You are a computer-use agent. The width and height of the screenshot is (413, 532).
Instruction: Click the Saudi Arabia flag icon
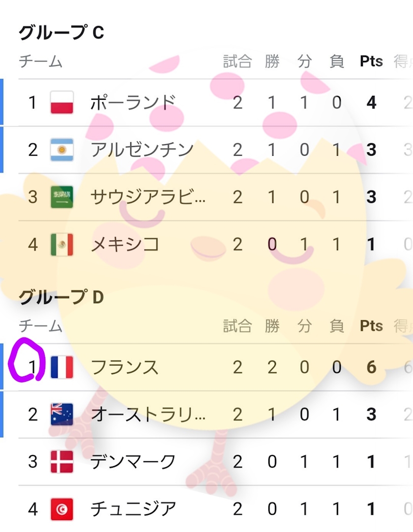[62, 197]
